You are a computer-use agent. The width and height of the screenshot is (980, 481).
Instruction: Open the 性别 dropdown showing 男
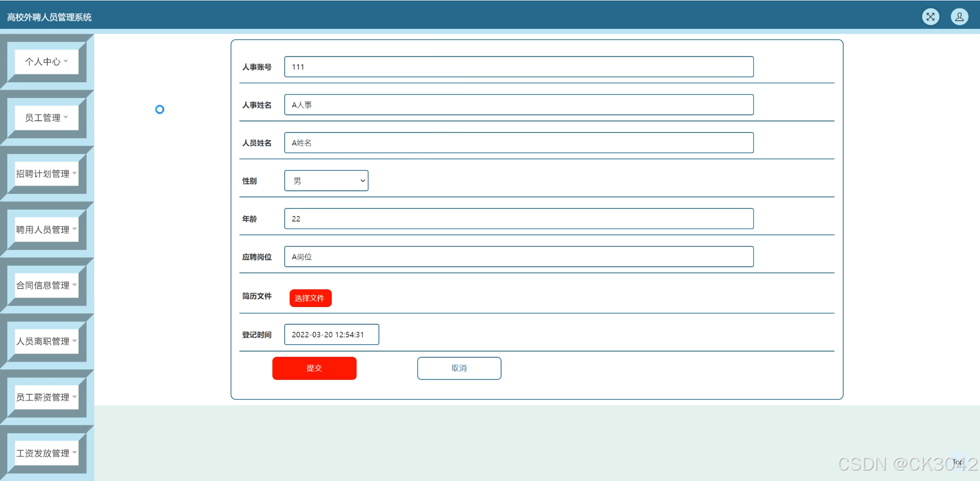tap(326, 181)
